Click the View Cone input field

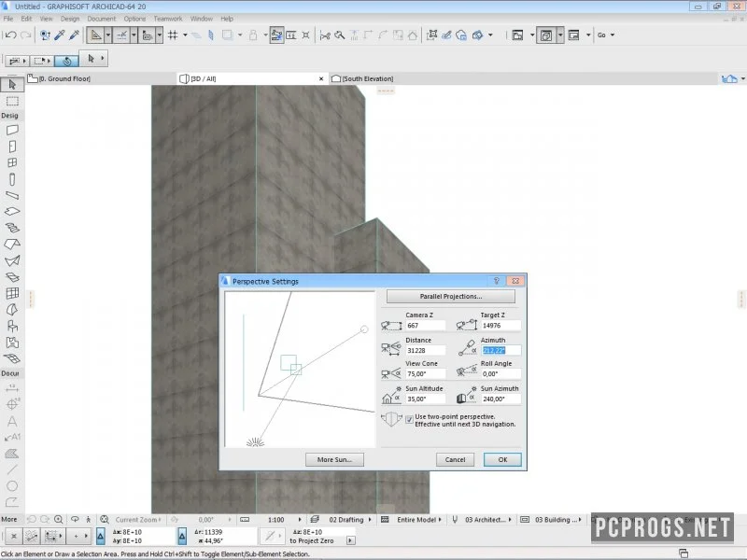(x=426, y=374)
